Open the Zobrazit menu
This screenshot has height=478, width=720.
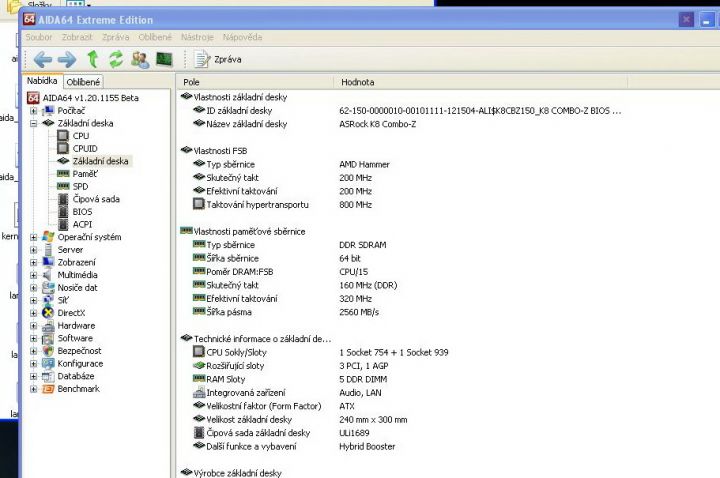(77, 37)
